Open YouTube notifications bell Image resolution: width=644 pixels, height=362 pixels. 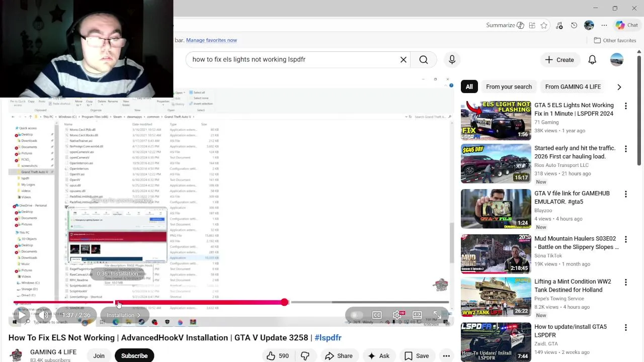click(x=592, y=60)
